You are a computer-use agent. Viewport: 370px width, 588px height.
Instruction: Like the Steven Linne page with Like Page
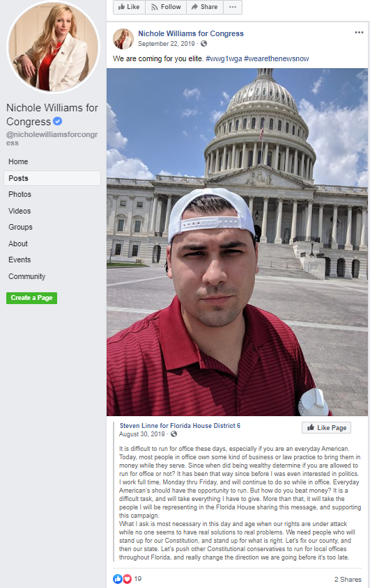click(x=326, y=427)
